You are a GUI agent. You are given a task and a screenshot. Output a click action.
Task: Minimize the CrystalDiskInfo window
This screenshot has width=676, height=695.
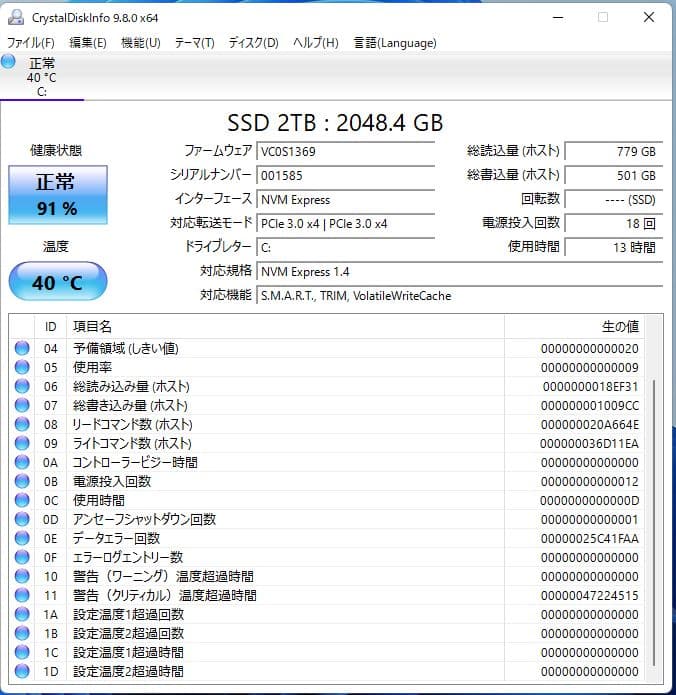pos(558,17)
